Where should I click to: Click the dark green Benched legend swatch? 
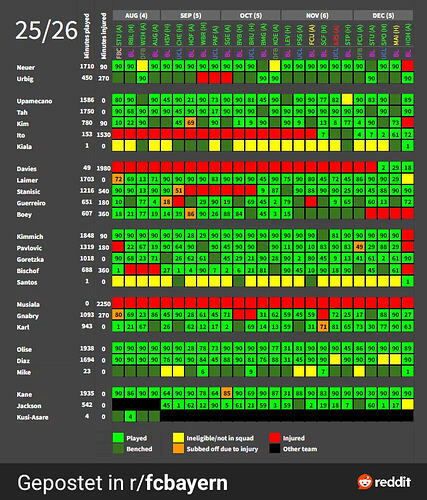click(x=118, y=449)
